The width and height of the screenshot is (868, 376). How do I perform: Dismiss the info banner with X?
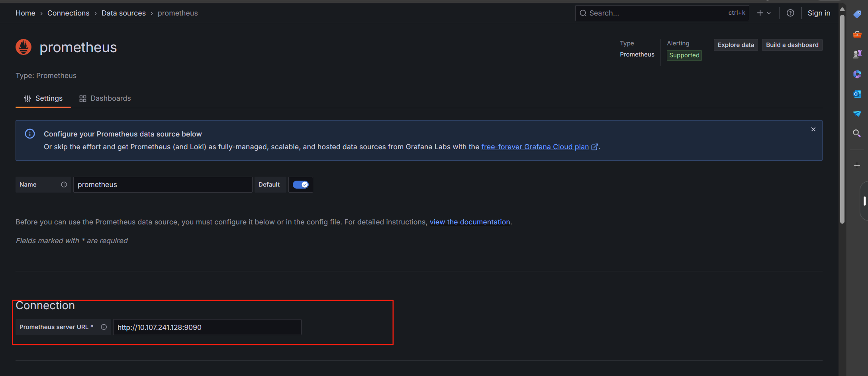813,129
